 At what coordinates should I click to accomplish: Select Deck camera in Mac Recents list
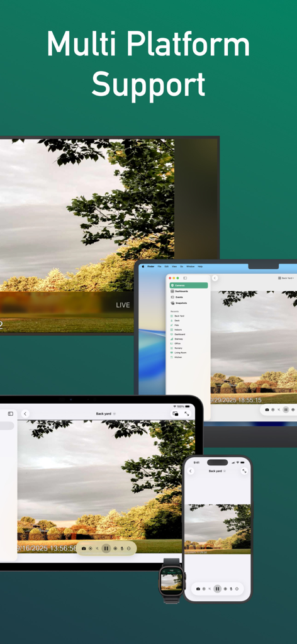[x=176, y=320]
